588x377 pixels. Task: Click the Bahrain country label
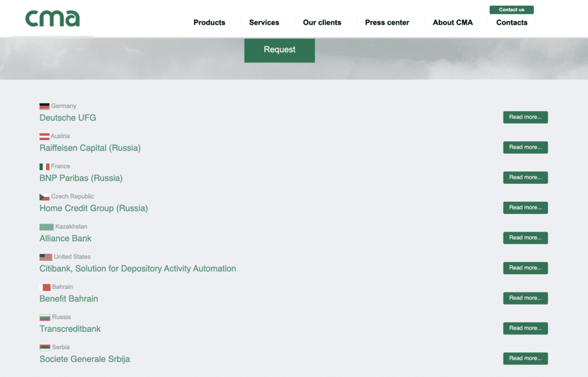pos(63,287)
